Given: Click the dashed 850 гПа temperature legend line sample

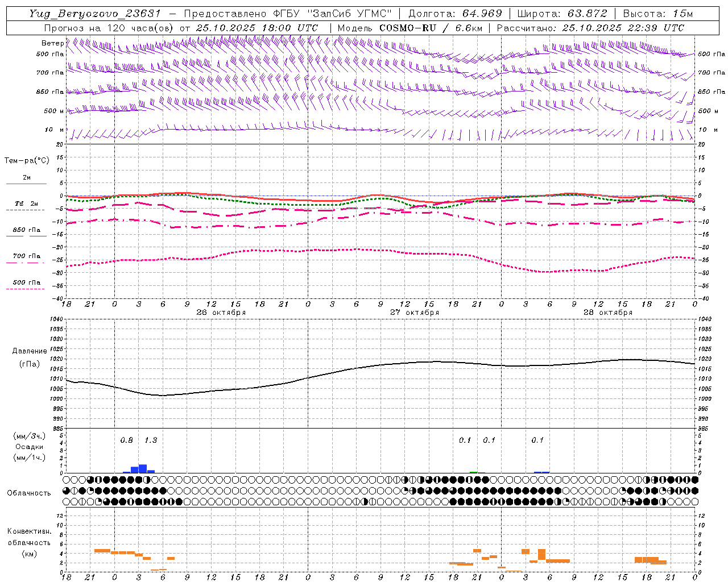Looking at the screenshot, I should tap(26, 236).
